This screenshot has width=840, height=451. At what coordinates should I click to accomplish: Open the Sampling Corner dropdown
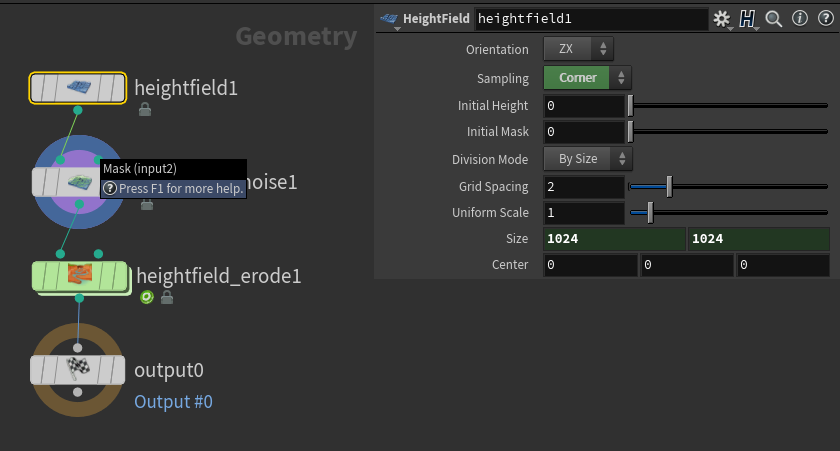point(587,78)
